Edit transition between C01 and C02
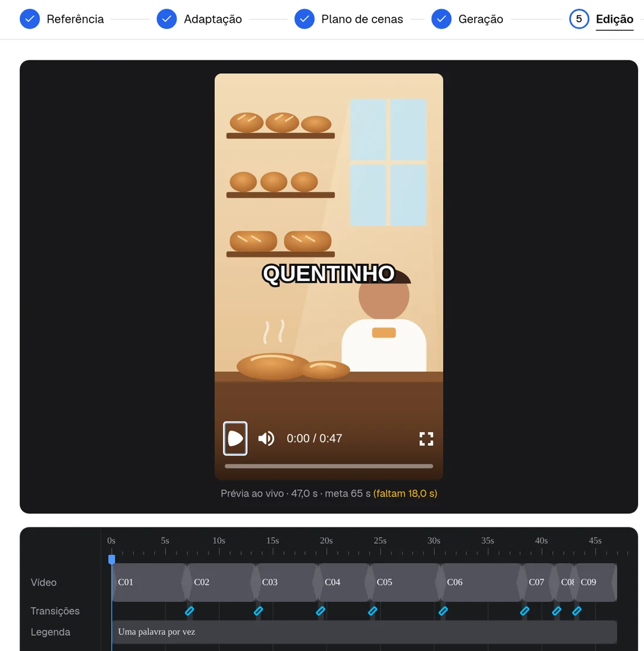This screenshot has width=644, height=651. [x=189, y=611]
